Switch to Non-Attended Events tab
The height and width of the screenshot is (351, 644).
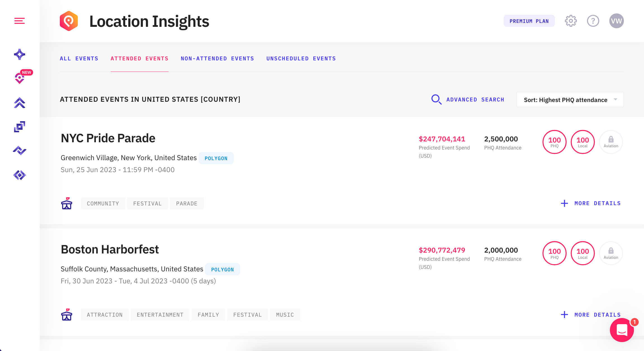(217, 59)
